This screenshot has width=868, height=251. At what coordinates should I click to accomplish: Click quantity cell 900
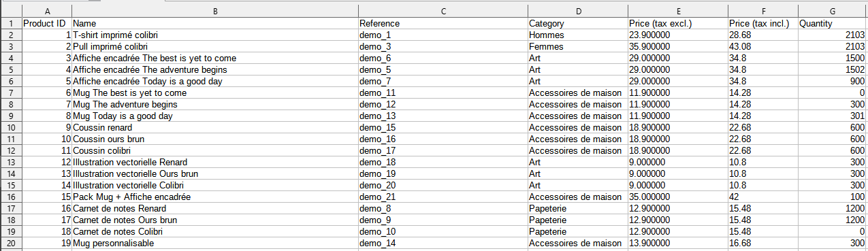pyautogui.click(x=832, y=81)
